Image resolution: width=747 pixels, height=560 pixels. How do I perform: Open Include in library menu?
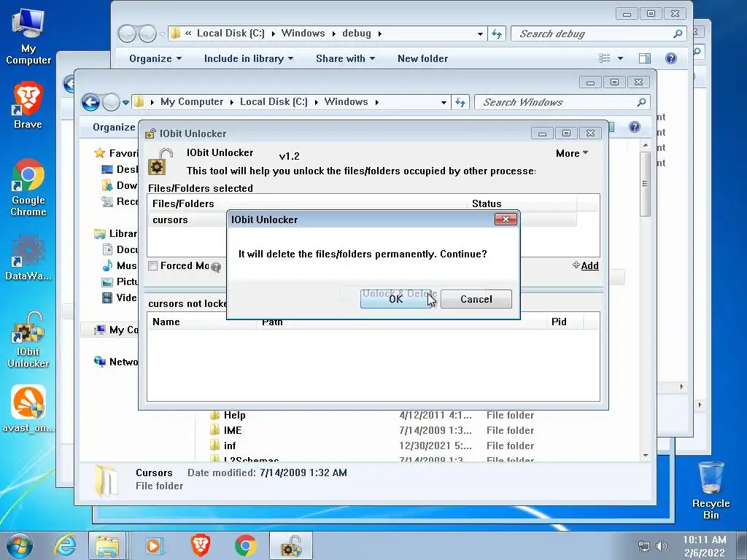248,58
